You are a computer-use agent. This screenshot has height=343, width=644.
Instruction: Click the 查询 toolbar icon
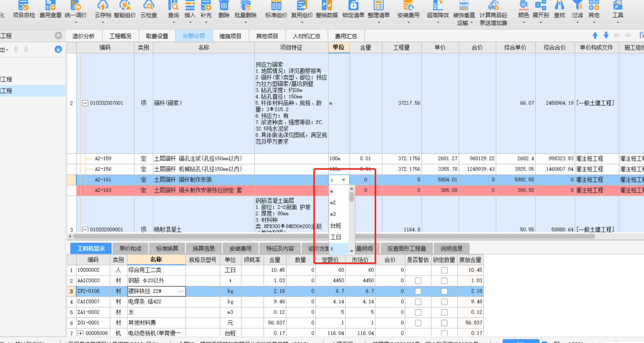(x=173, y=6)
